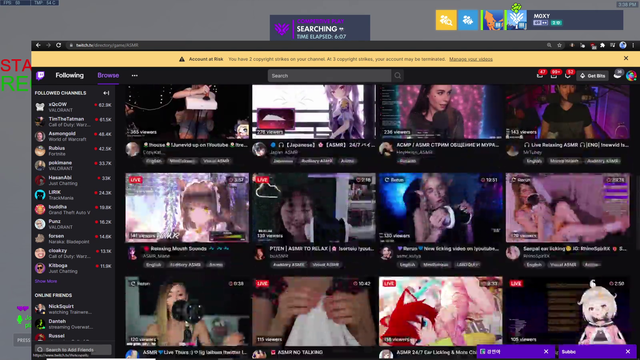Open the browser zoom magnifier icon
The width and height of the screenshot is (640, 360).
coord(549,45)
